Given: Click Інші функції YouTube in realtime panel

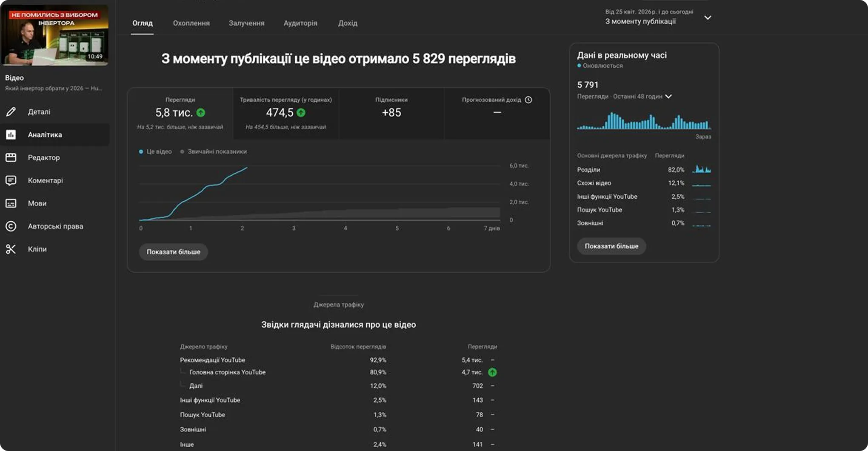Looking at the screenshot, I should 607,197.
